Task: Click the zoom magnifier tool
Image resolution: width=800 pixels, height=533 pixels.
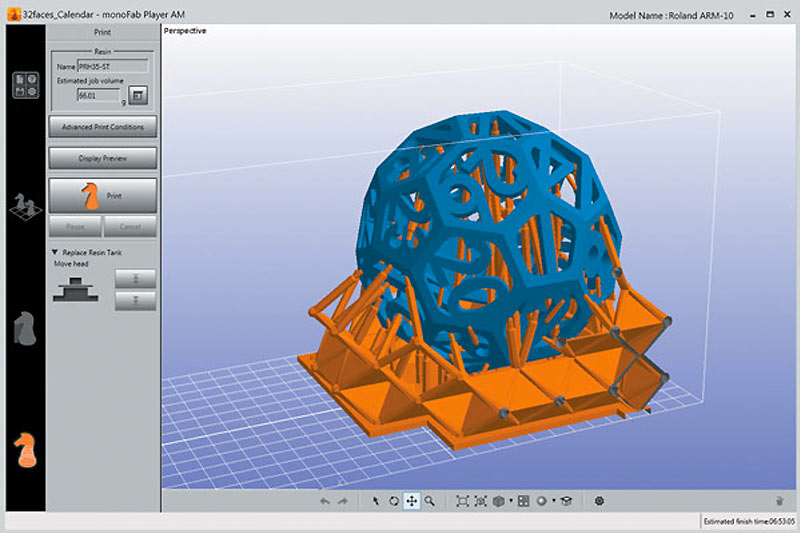Action: click(x=429, y=500)
